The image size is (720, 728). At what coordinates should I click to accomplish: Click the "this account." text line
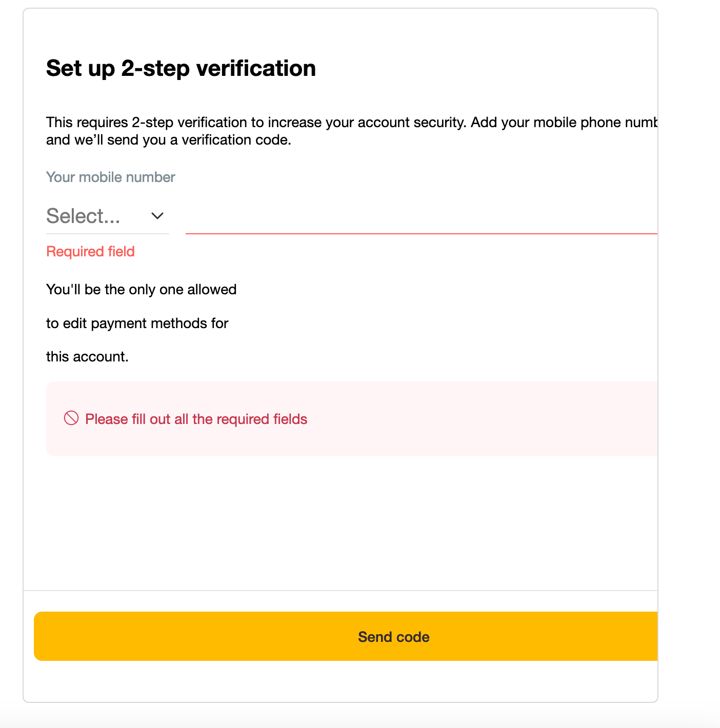click(x=87, y=357)
